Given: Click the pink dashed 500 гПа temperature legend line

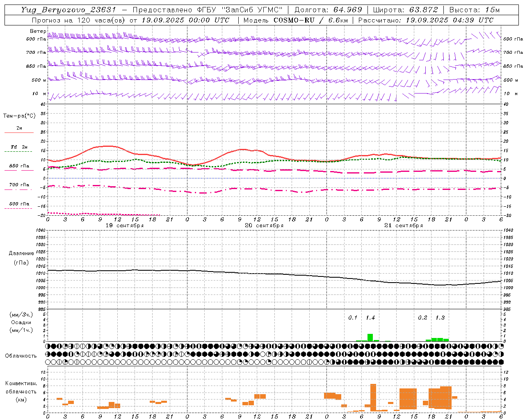Looking at the screenshot, I should (x=18, y=208).
